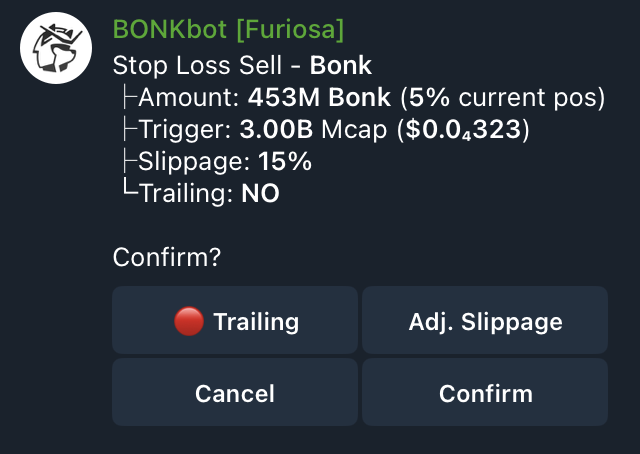
Task: Click the BONKbot profile avatar
Action: tap(57, 47)
